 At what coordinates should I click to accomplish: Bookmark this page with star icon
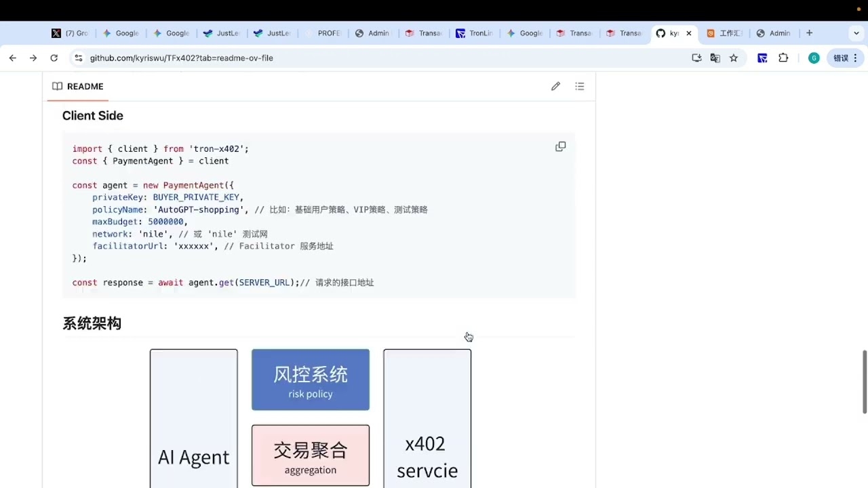[733, 58]
